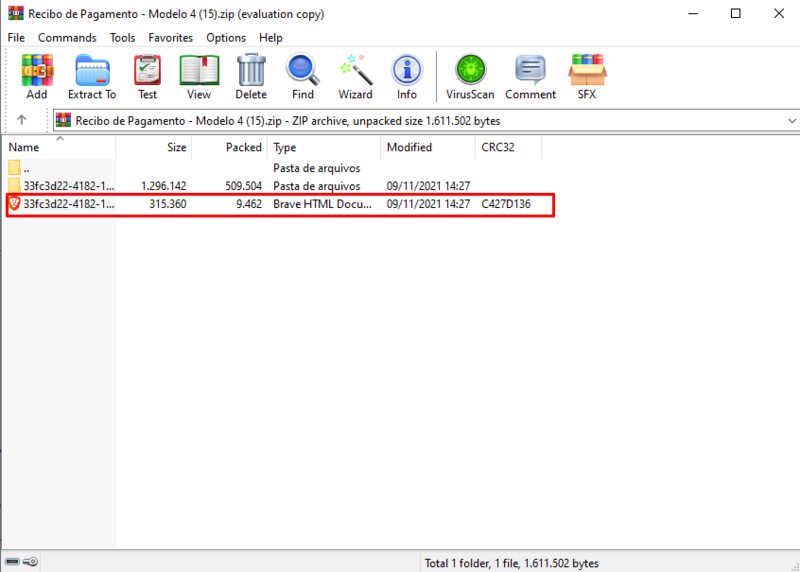Click "Pasta de arquivos" in the ".." row
800x572 pixels.
pyautogui.click(x=317, y=168)
